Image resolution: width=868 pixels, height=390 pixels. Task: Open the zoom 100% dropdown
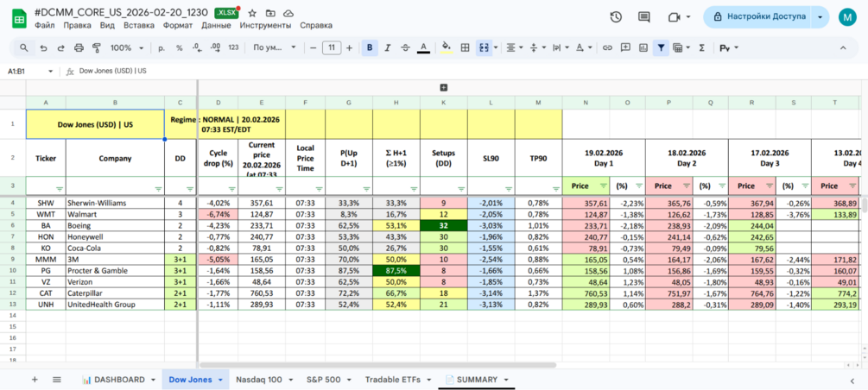pyautogui.click(x=127, y=48)
